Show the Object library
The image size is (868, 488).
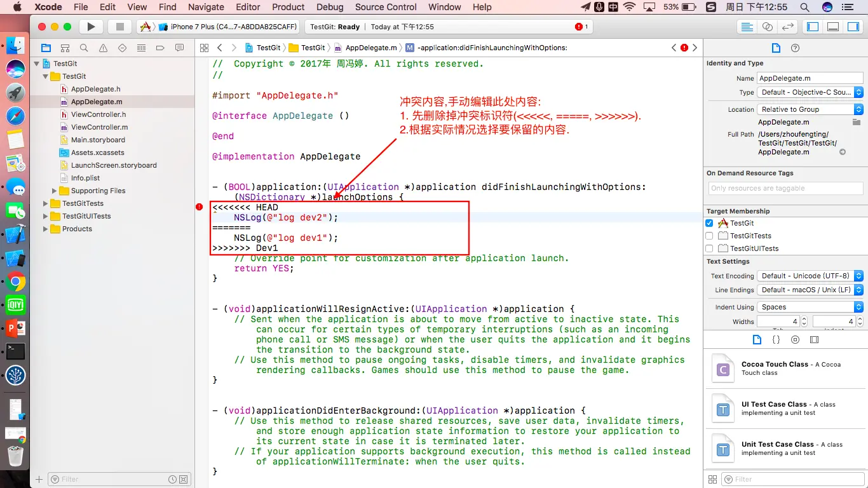point(795,340)
